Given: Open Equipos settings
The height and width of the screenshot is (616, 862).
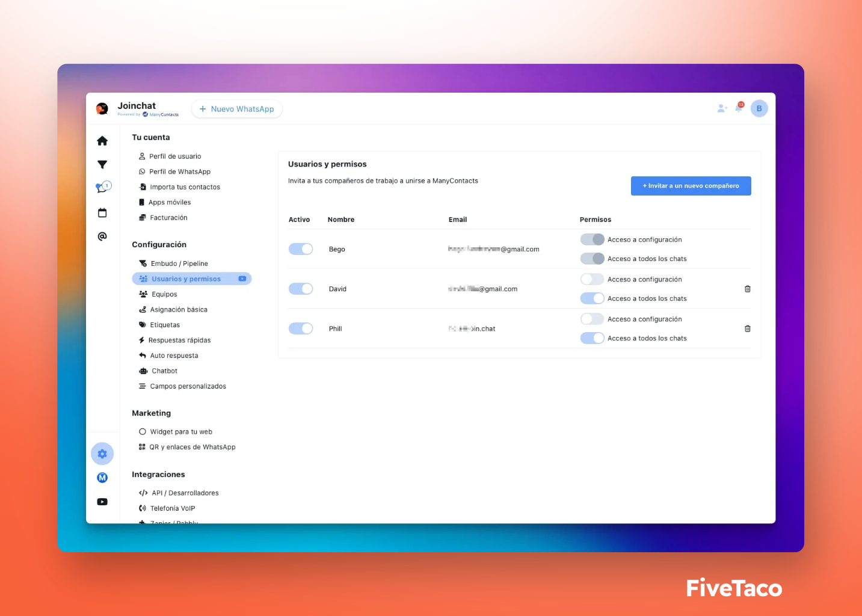Looking at the screenshot, I should pyautogui.click(x=158, y=294).
